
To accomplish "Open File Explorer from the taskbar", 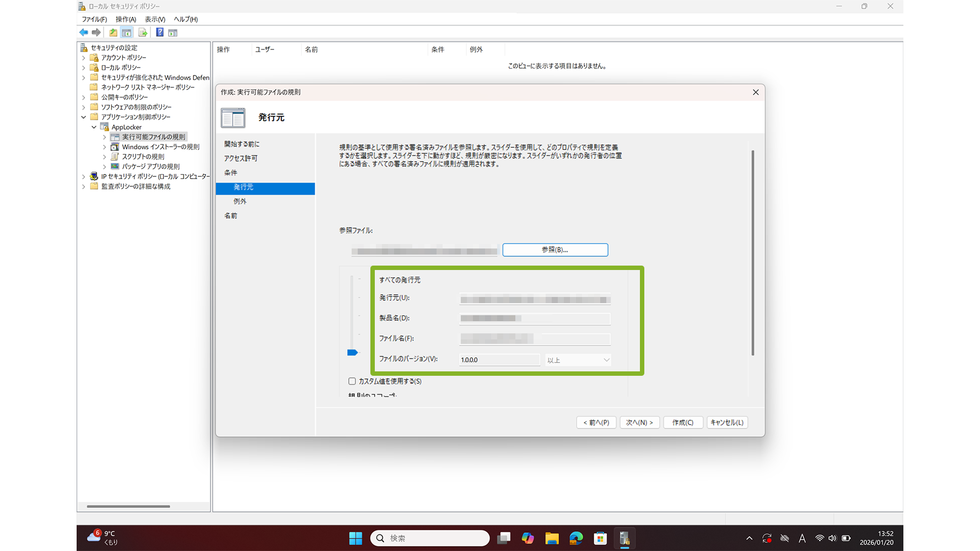I will coord(552,538).
